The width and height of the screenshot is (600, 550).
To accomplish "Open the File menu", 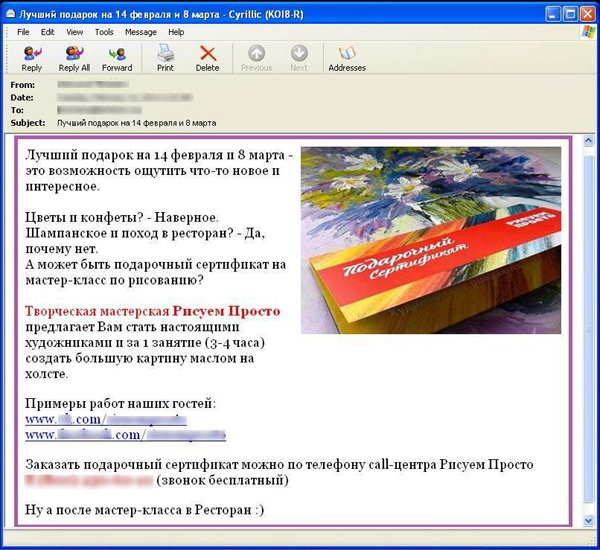I will click(x=23, y=32).
